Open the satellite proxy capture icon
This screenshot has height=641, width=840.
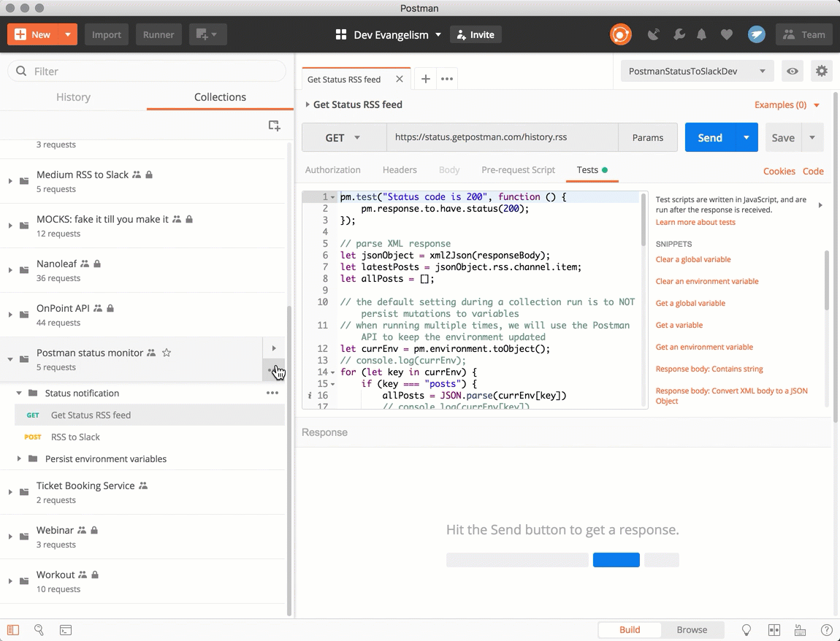654,35
